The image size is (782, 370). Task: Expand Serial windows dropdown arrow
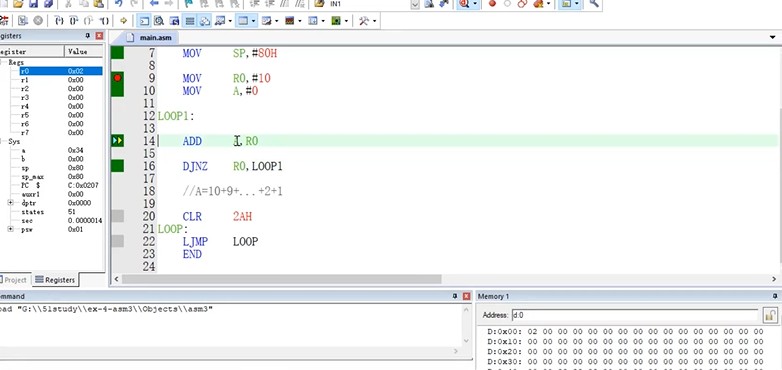276,21
